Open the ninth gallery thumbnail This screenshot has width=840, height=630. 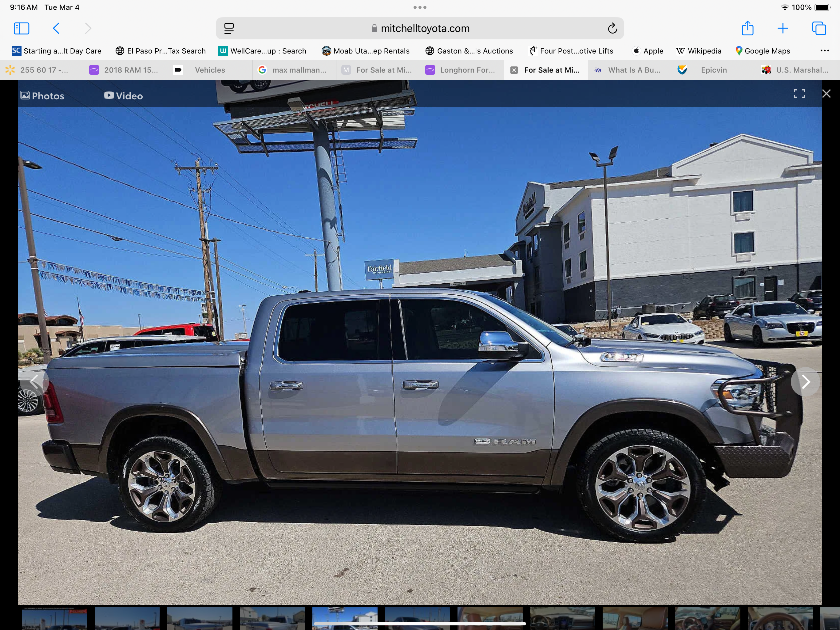click(635, 619)
